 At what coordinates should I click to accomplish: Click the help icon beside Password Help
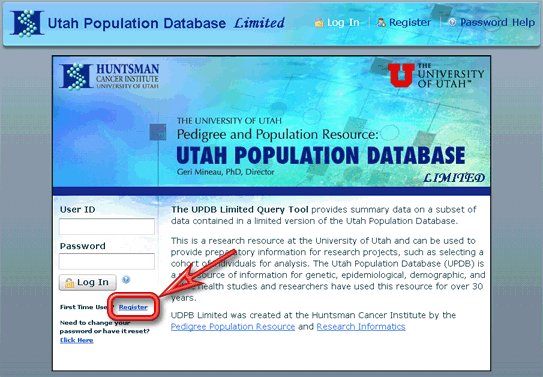coord(452,23)
